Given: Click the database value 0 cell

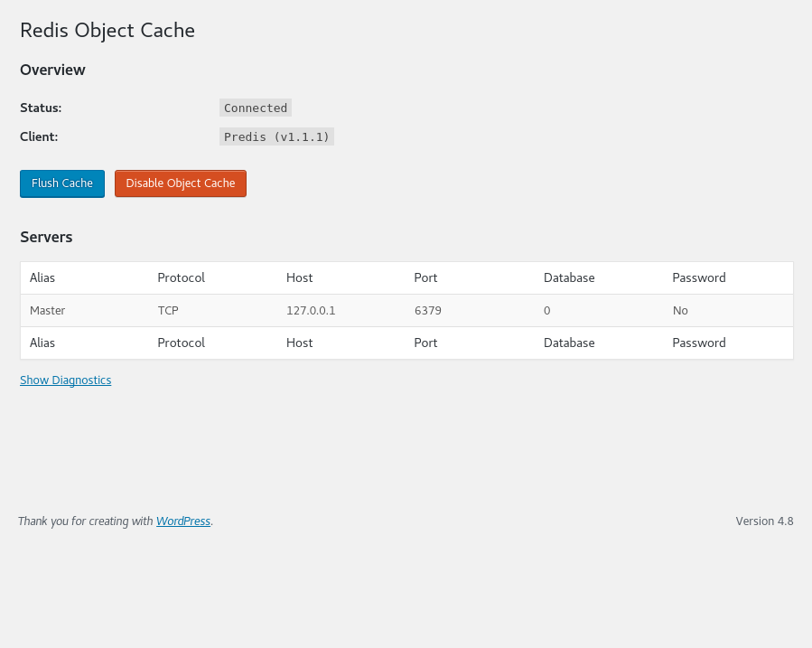Looking at the screenshot, I should pos(546,310).
